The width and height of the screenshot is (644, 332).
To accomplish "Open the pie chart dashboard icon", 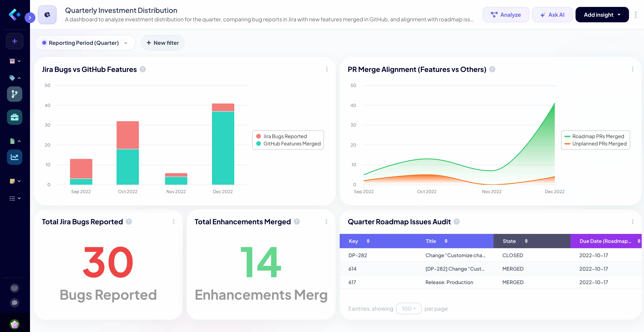I will click(x=47, y=15).
